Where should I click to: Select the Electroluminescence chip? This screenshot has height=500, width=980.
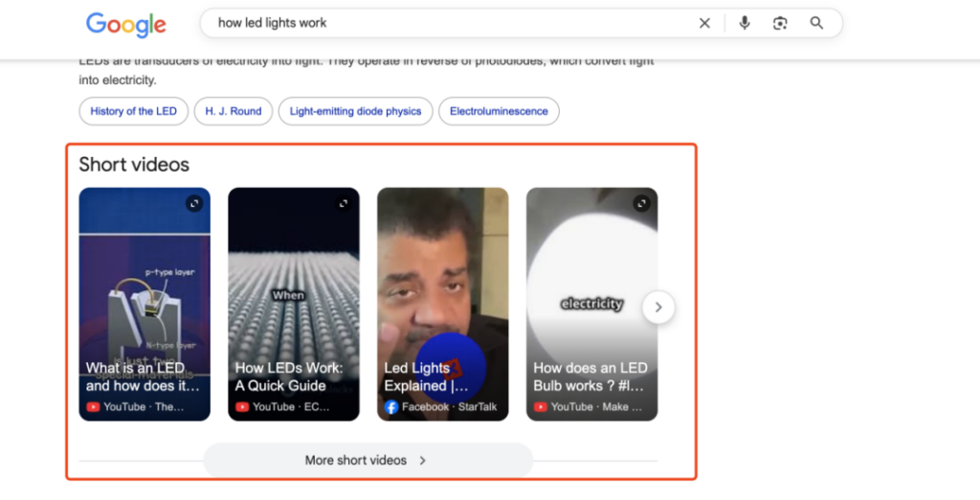tap(499, 111)
